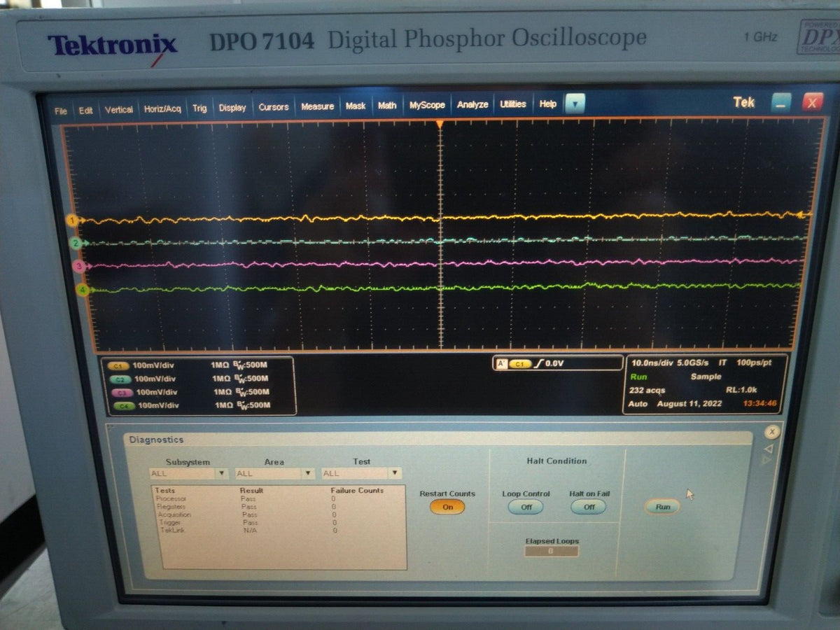Click the rising edge trigger slope icon

(x=538, y=363)
